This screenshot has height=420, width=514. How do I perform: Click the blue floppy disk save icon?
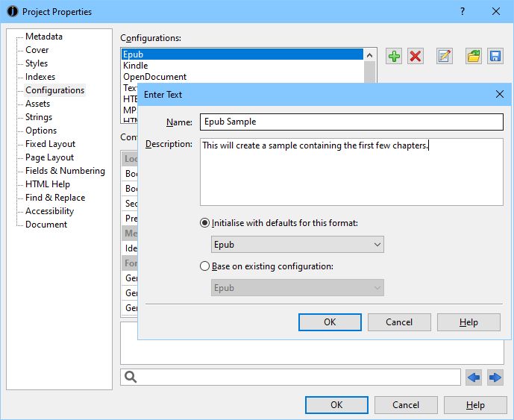pyautogui.click(x=495, y=57)
